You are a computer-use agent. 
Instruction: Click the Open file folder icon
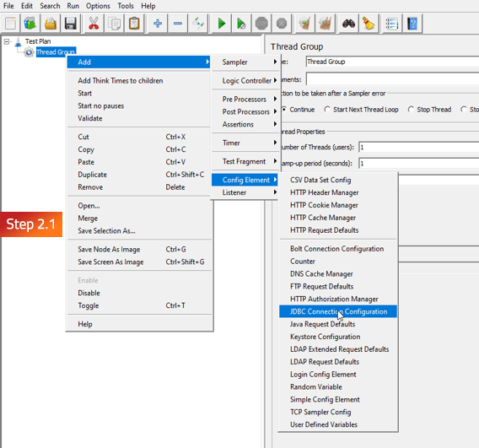click(x=50, y=24)
